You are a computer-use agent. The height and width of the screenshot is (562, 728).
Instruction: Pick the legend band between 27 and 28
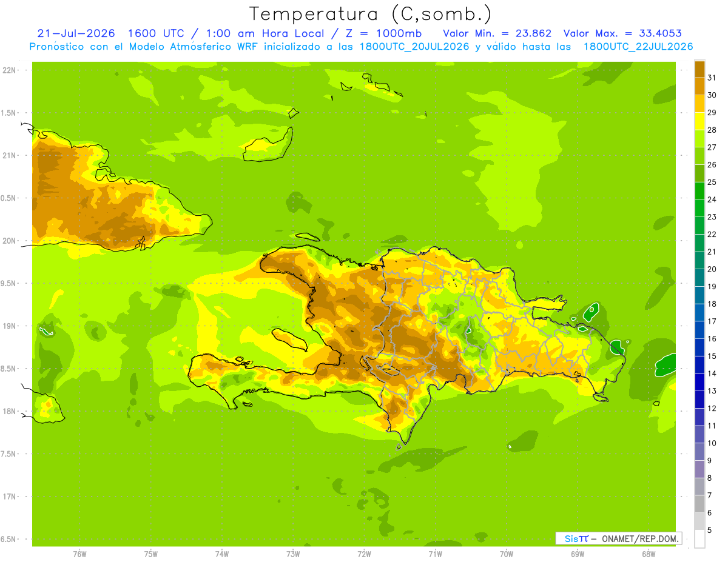point(699,138)
